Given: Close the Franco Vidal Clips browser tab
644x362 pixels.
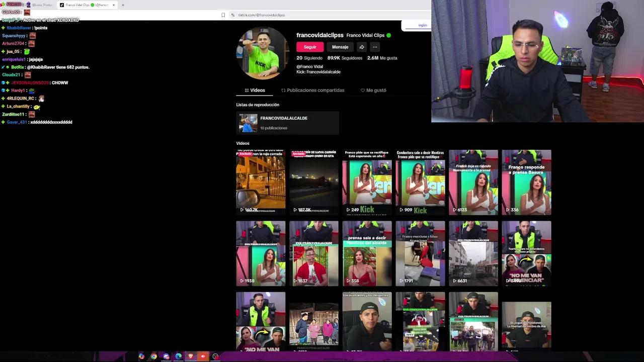Looking at the screenshot, I should [114, 5].
